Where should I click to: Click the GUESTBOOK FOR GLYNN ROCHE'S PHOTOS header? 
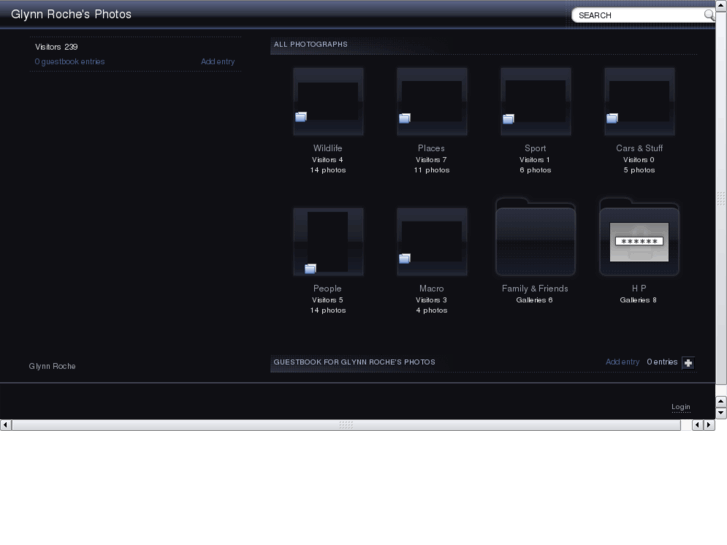point(354,362)
